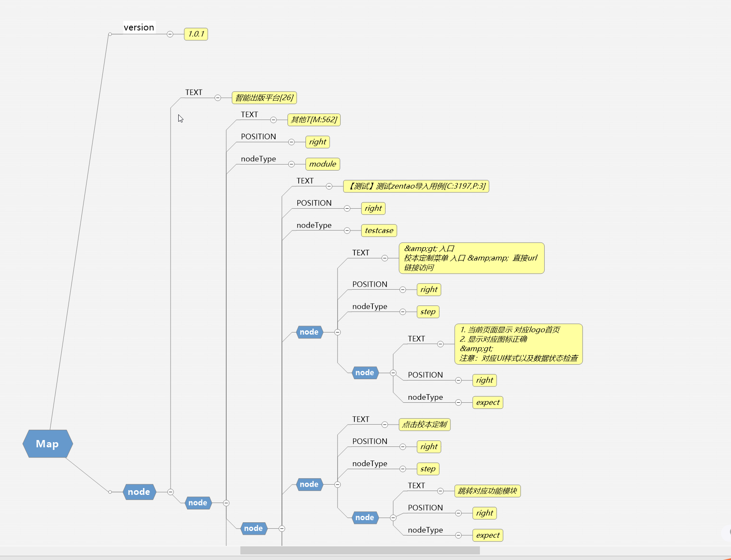Collapse toggle beside 点击校本定制
This screenshot has height=560, width=731.
click(x=385, y=425)
